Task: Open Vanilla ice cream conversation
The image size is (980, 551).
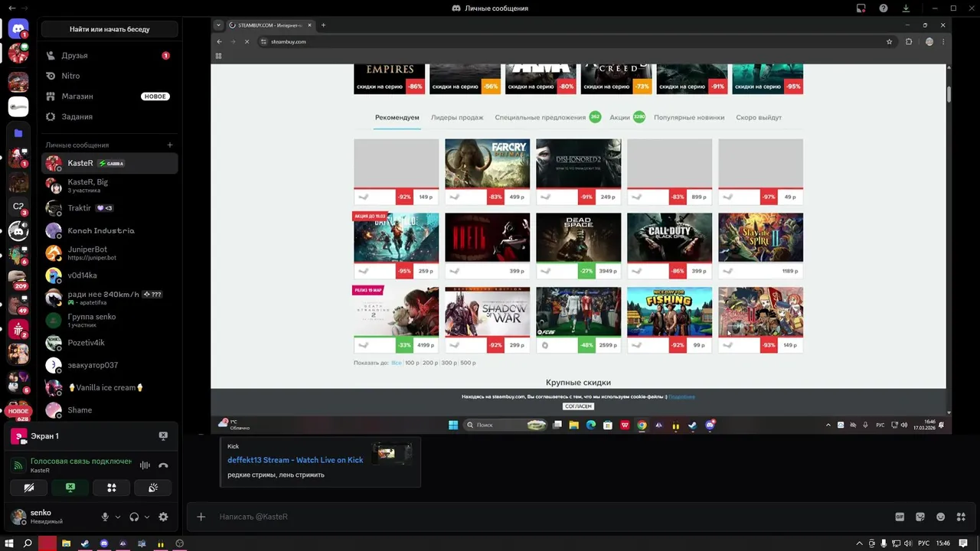Action: point(109,387)
